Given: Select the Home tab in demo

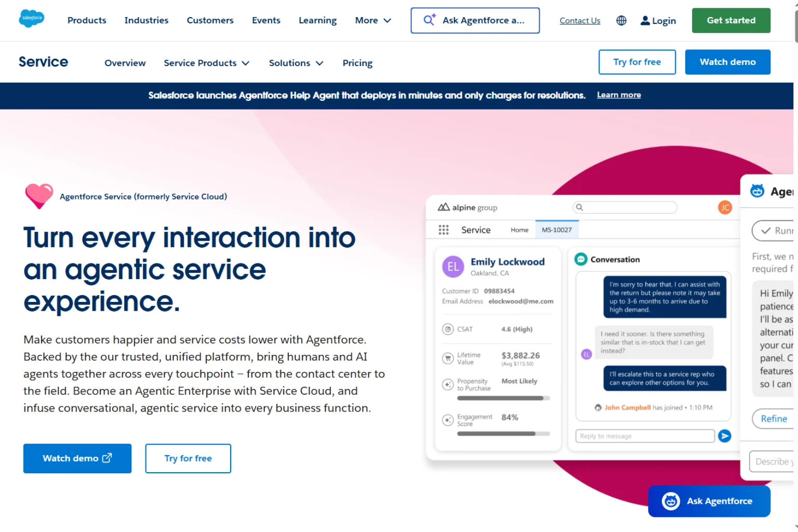Looking at the screenshot, I should 520,230.
